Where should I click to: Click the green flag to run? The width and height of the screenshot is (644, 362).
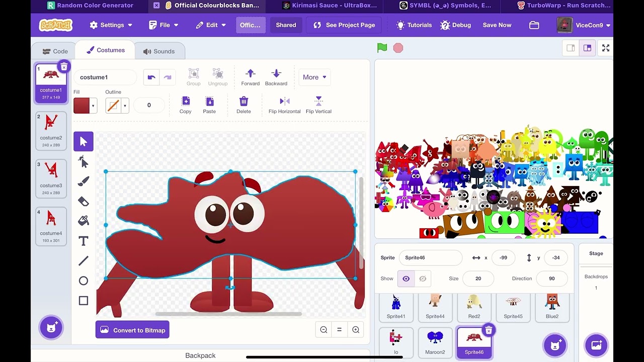point(382,48)
